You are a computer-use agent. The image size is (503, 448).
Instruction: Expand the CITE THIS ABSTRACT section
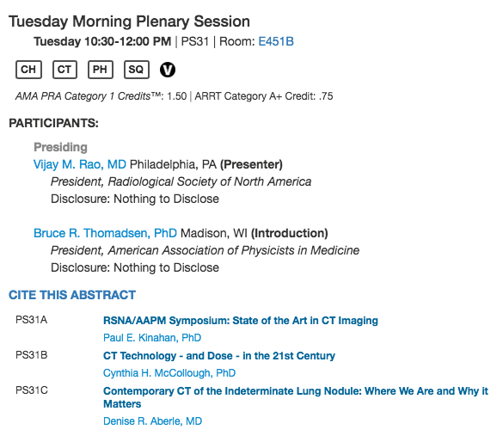coord(72,295)
